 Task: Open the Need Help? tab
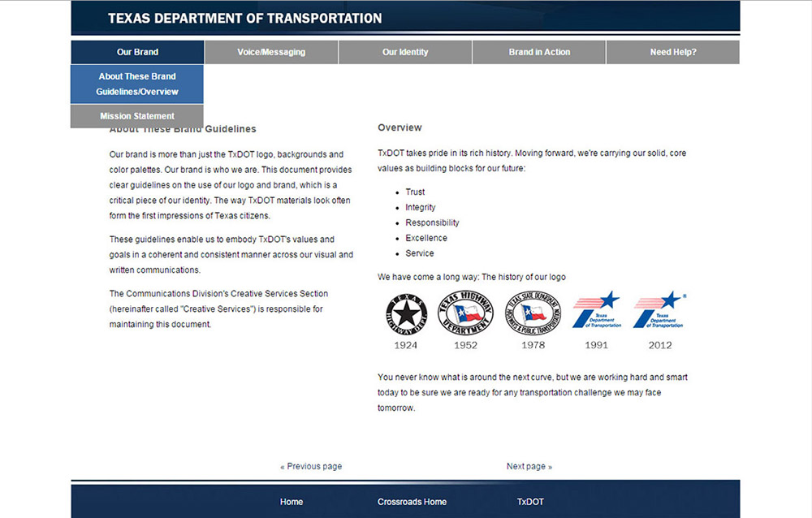pyautogui.click(x=673, y=52)
